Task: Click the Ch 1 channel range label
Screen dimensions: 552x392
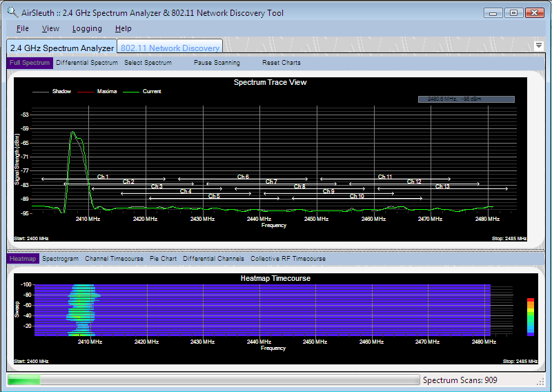Action: pyautogui.click(x=103, y=177)
